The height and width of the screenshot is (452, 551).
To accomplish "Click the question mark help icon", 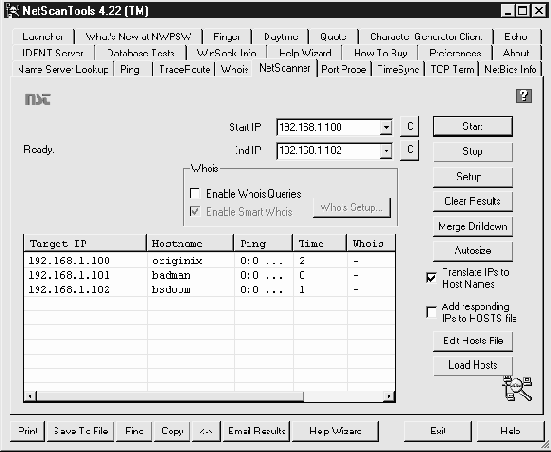I will (524, 96).
